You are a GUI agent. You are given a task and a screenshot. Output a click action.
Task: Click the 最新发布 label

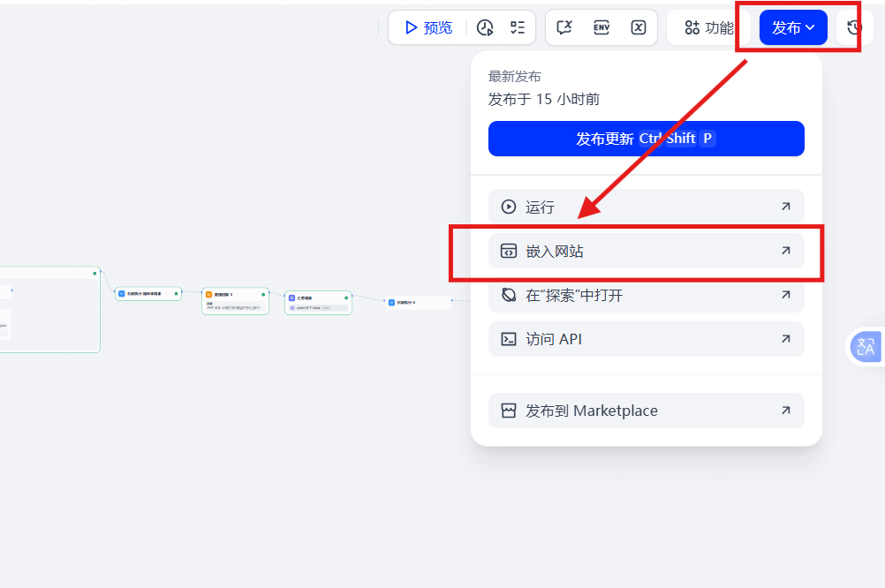pyautogui.click(x=515, y=77)
